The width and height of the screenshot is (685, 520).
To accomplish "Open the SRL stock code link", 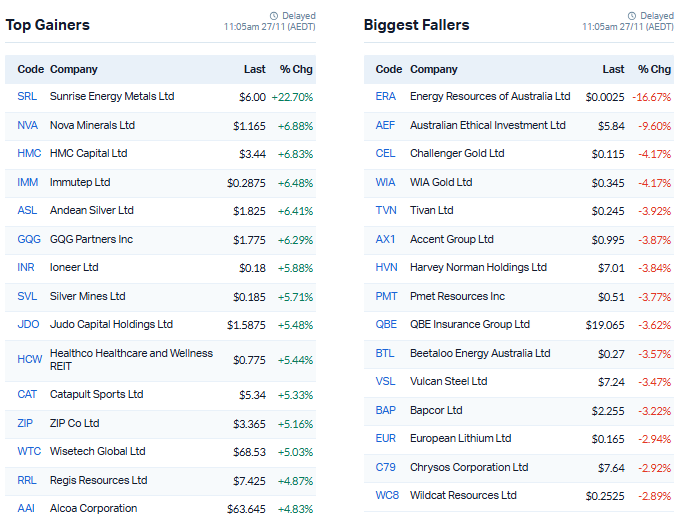I will pyautogui.click(x=27, y=96).
